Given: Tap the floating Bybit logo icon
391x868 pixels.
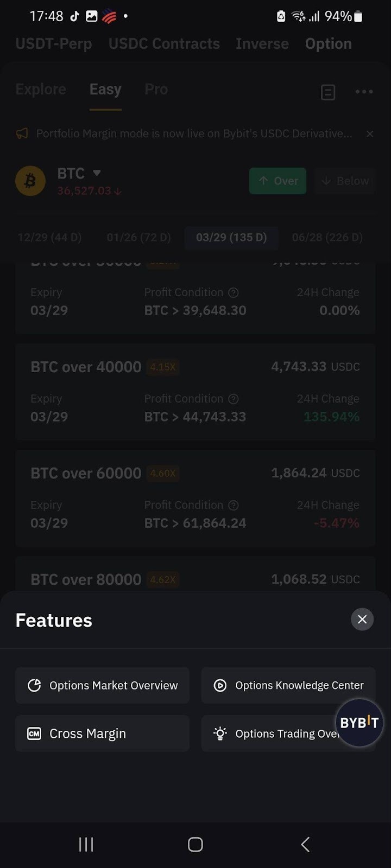Looking at the screenshot, I should point(359,723).
